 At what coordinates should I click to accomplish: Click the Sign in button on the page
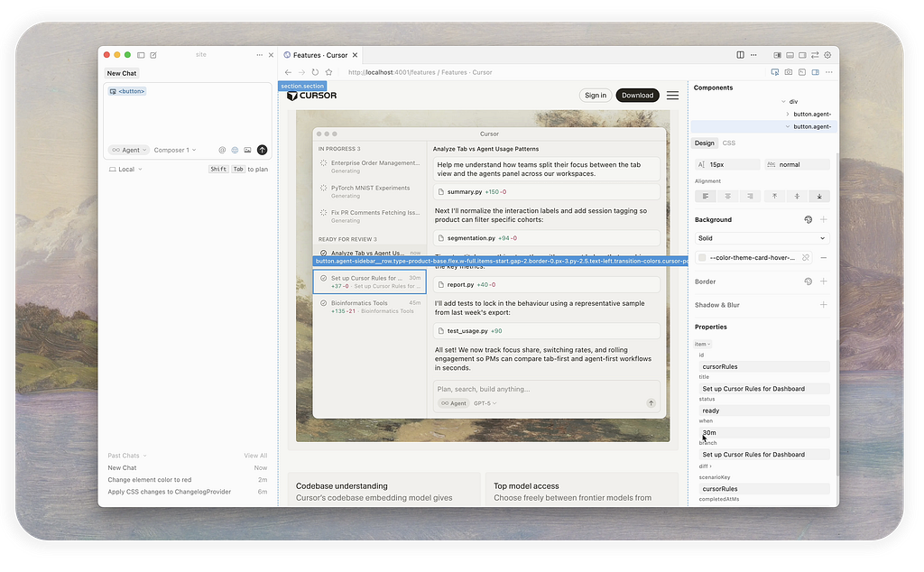click(x=596, y=96)
